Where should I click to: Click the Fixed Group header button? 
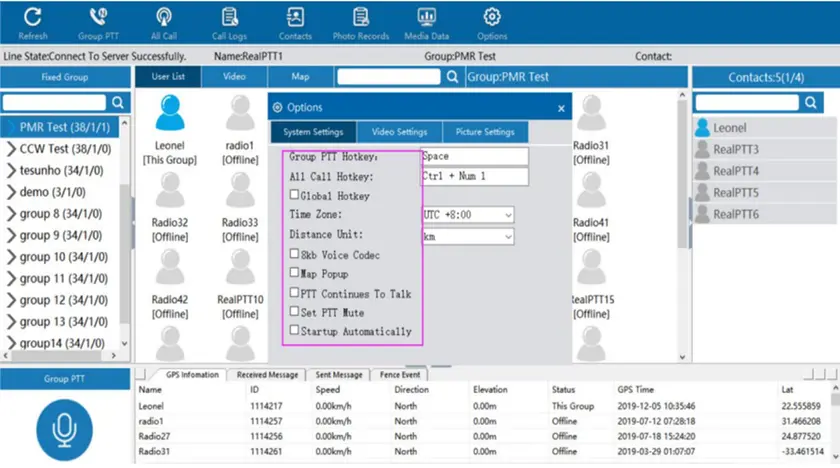[x=64, y=77]
